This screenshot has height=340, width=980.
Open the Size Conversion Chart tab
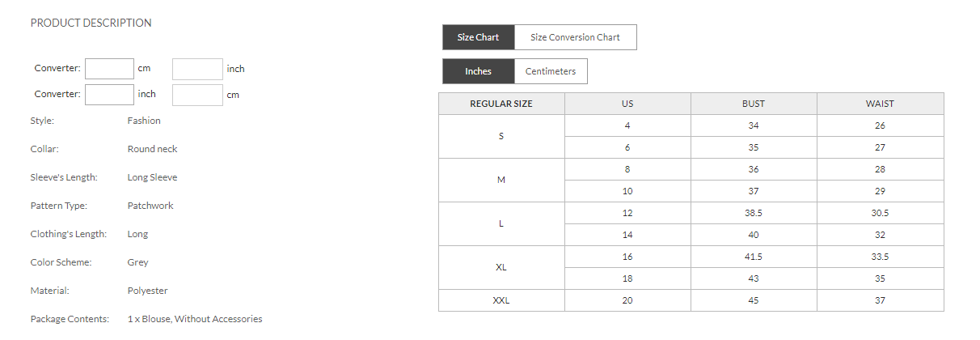(575, 37)
